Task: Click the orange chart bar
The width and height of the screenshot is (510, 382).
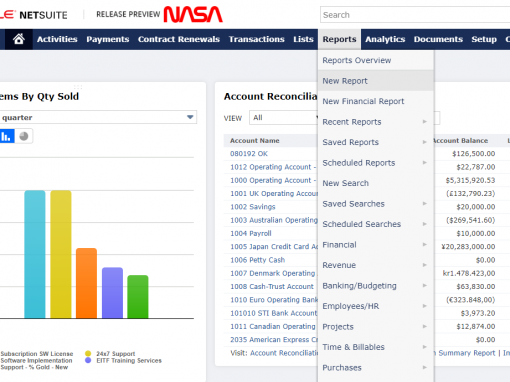Action: coord(86,283)
